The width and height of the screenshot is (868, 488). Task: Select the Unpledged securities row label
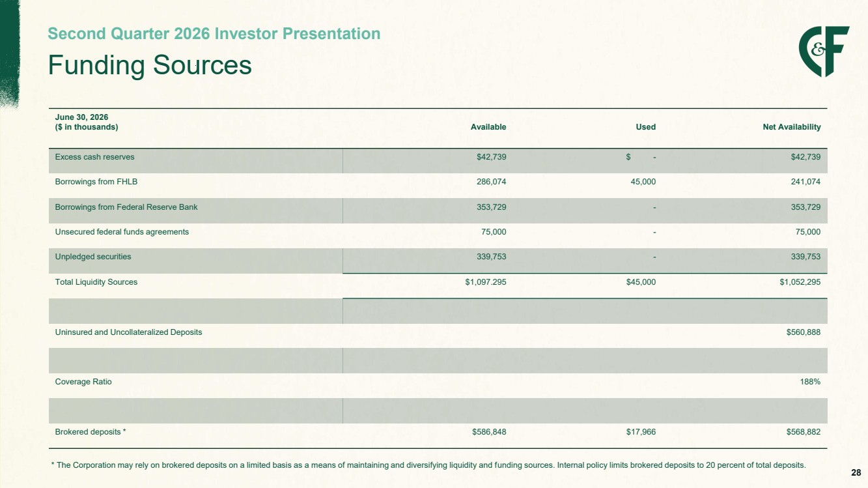[x=93, y=257]
